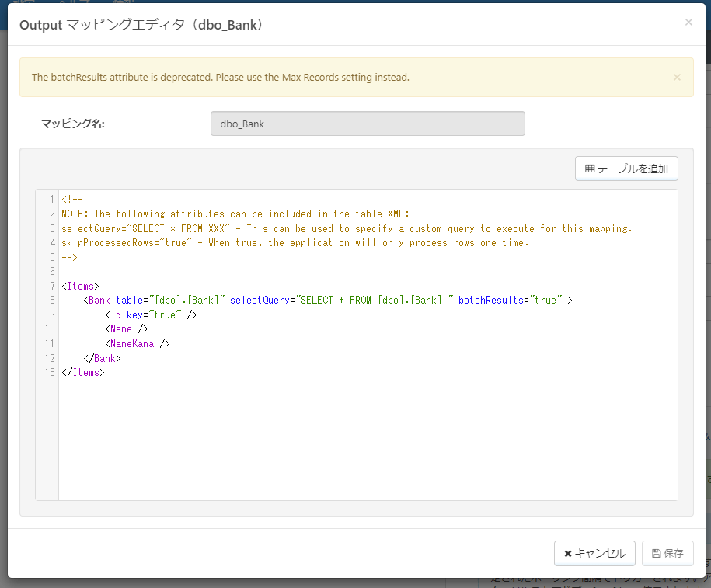Click the selectQuery attribute on line 8
Image resolution: width=711 pixels, height=588 pixels.
(259, 300)
